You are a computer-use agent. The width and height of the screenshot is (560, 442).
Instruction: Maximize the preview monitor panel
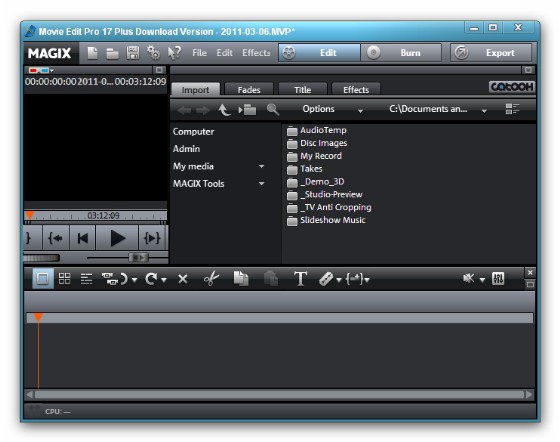[x=159, y=70]
